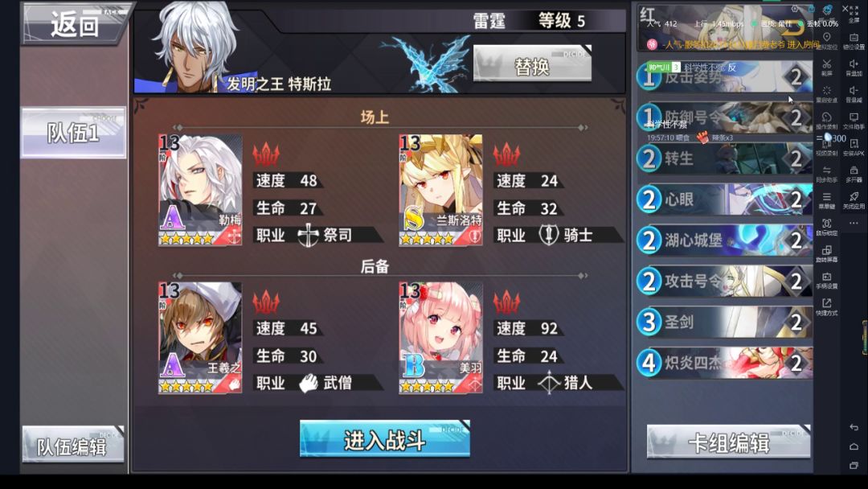Click the volume down icon (音量减)
The image size is (868, 489).
[x=854, y=93]
